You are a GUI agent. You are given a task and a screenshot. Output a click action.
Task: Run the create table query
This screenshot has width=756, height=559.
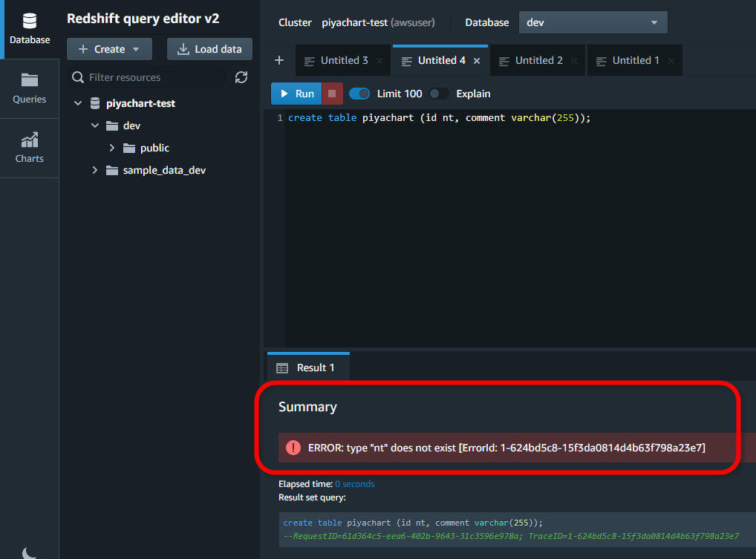[x=296, y=94]
